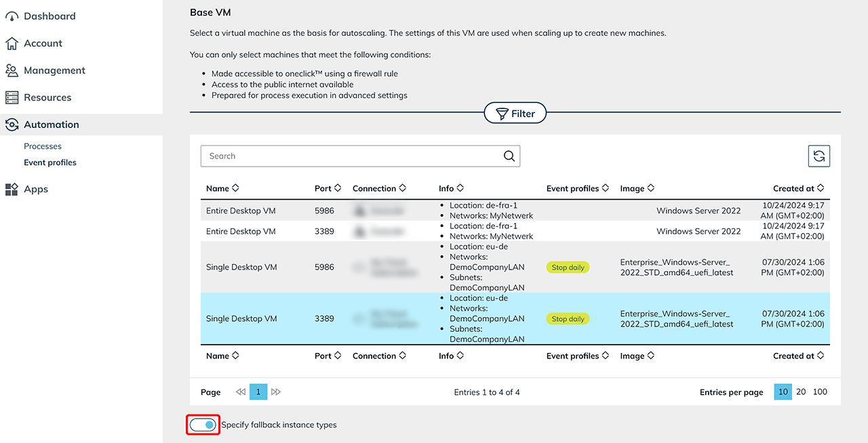Set entries per page to 100

[x=820, y=392]
